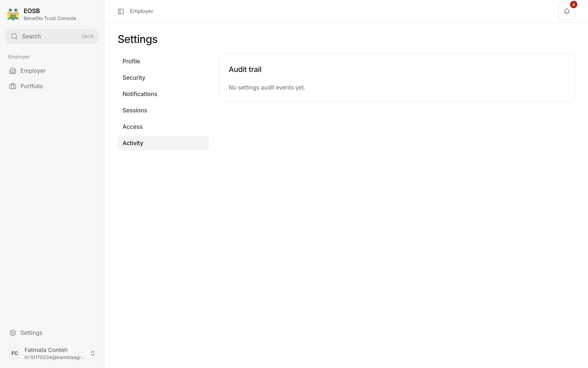Open Settings from the sidebar bottom

coord(52,333)
